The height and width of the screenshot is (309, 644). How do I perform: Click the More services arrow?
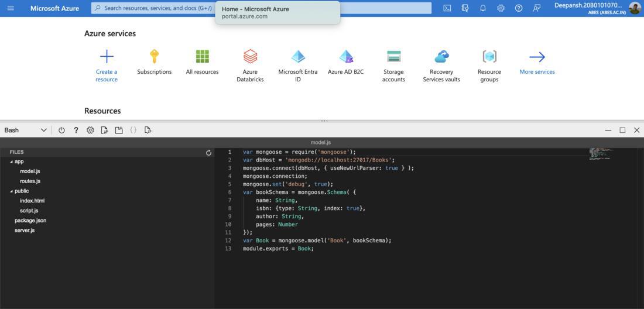(537, 57)
